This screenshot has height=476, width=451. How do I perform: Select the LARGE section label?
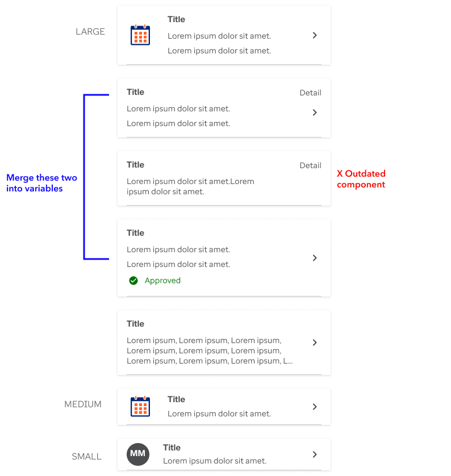[x=90, y=32]
